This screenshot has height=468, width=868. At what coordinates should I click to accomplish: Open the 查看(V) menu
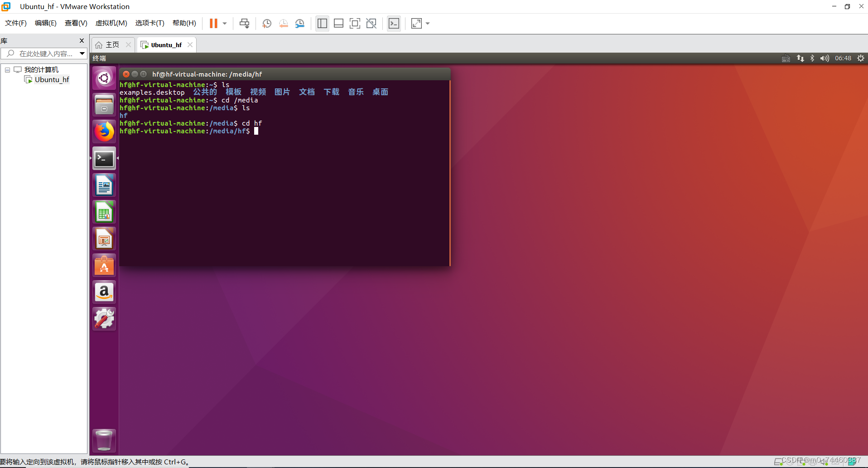[x=76, y=23]
